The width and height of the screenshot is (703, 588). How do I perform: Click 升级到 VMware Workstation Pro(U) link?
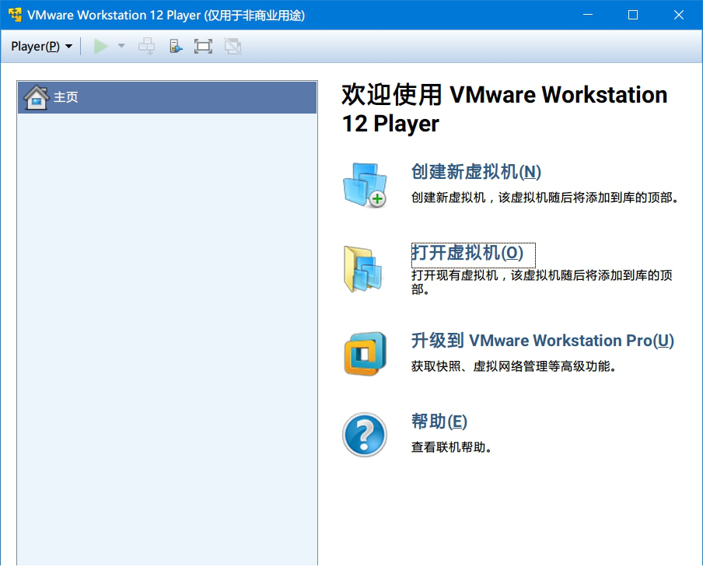coord(543,341)
